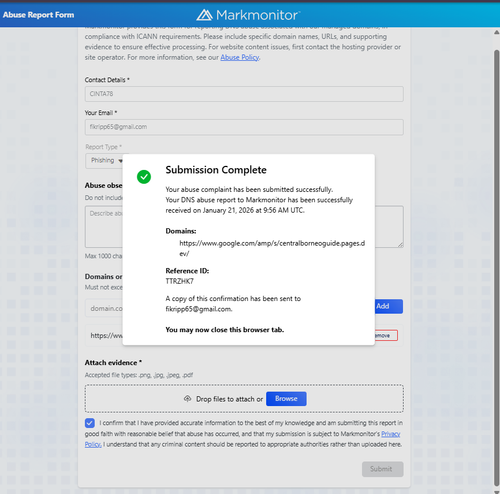Image resolution: width=500 pixels, height=494 pixels.
Task: Click the Remove button on the added URL
Action: click(386, 335)
